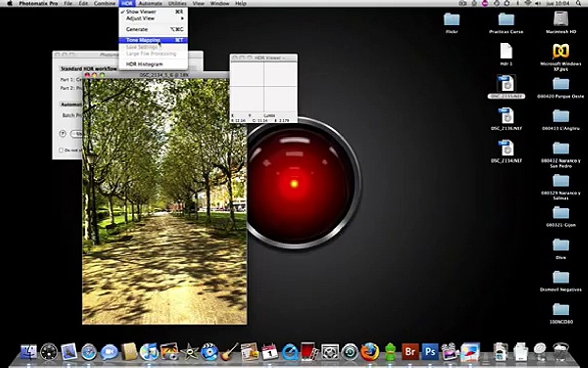Expand the Adjust View submenu

(x=153, y=18)
